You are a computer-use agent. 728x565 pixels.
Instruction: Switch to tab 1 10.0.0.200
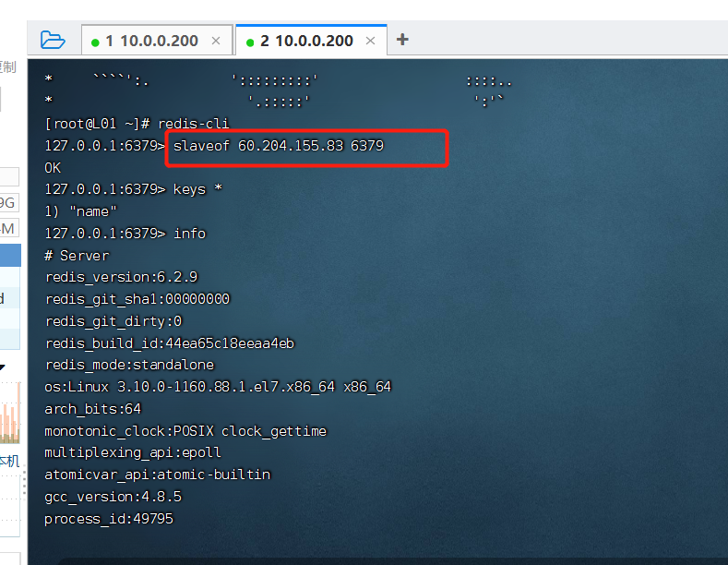tap(157, 41)
